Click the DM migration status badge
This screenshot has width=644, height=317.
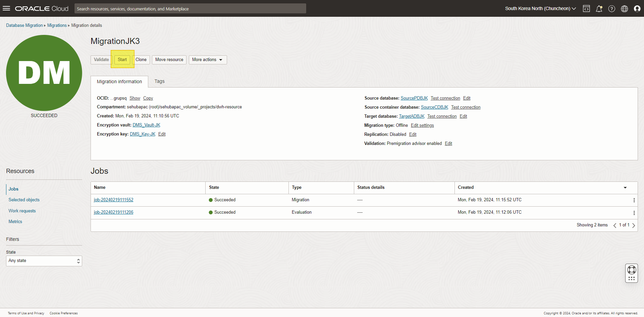click(44, 73)
